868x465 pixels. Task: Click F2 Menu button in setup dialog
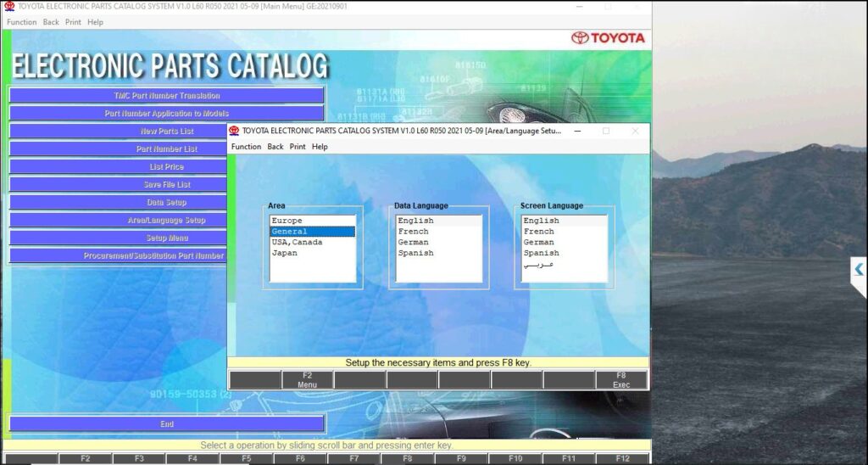point(307,380)
